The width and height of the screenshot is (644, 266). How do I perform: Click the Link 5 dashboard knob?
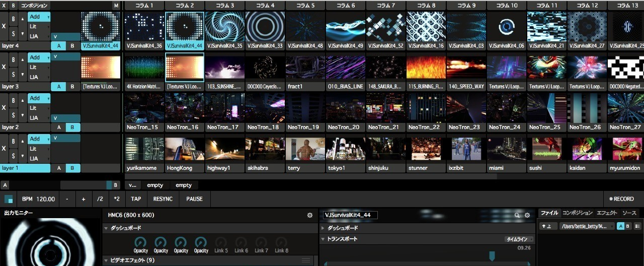221,242
